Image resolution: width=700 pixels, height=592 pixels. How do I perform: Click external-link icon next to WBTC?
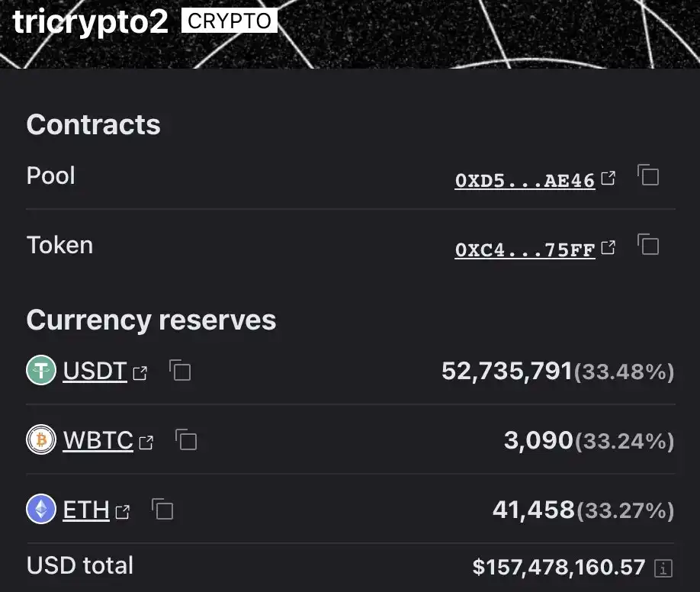(146, 442)
